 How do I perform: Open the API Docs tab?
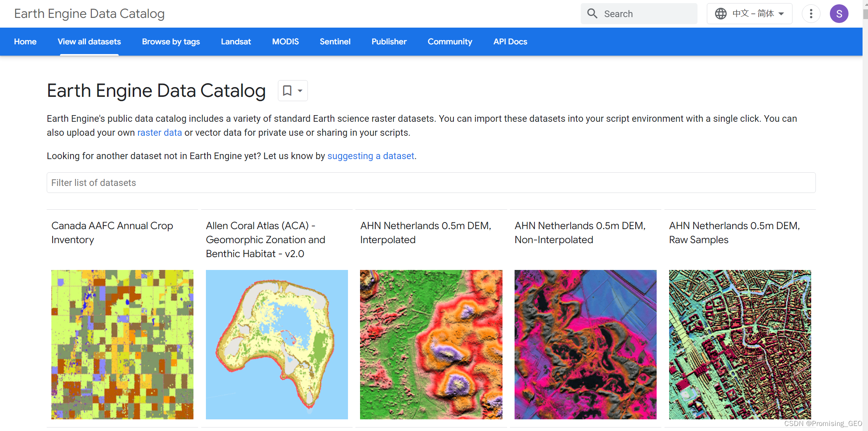510,42
